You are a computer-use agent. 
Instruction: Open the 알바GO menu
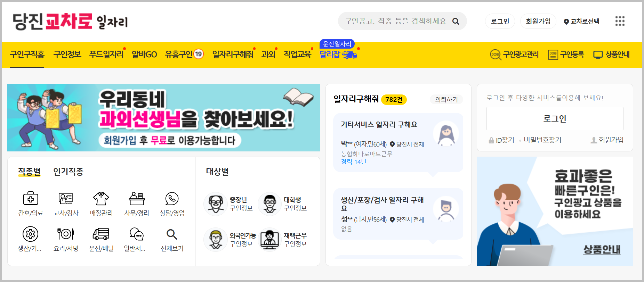[x=144, y=55]
